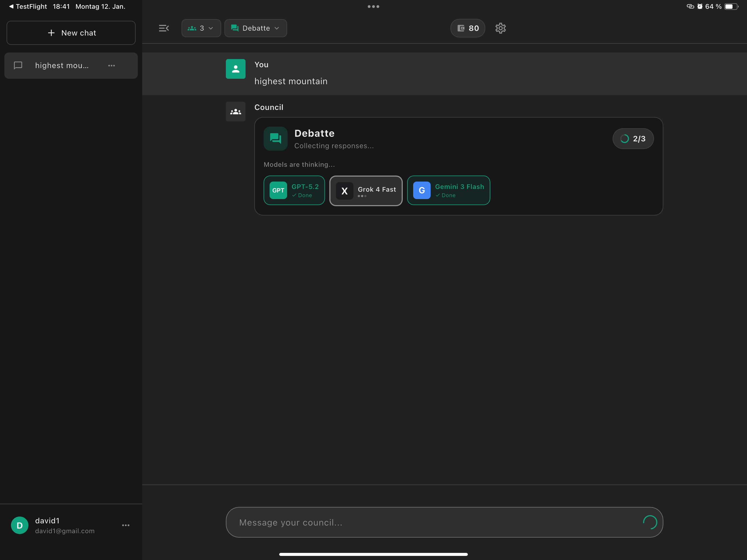Screen dimensions: 747x560
Task: Open settings via the gear icon
Action: coord(500,28)
